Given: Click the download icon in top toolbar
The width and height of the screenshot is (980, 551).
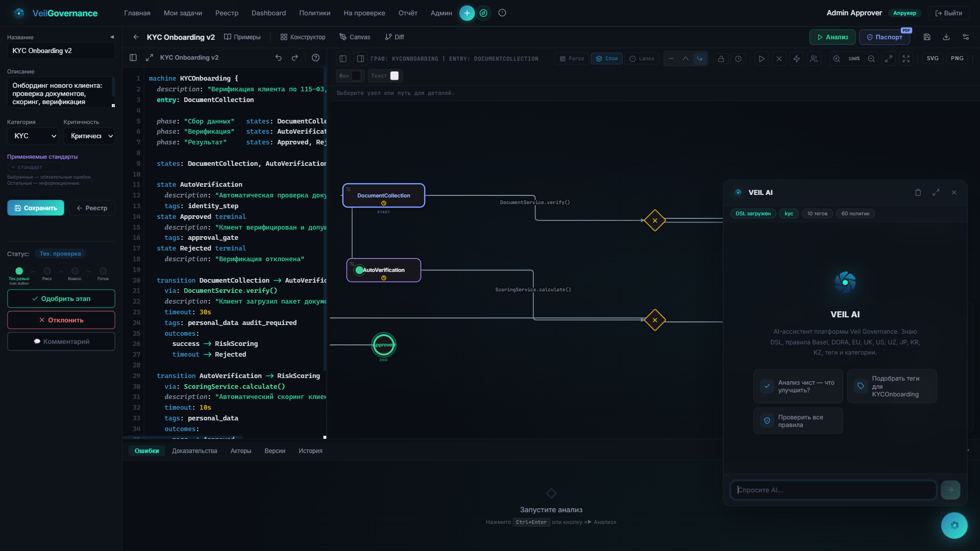Looking at the screenshot, I should tap(946, 37).
